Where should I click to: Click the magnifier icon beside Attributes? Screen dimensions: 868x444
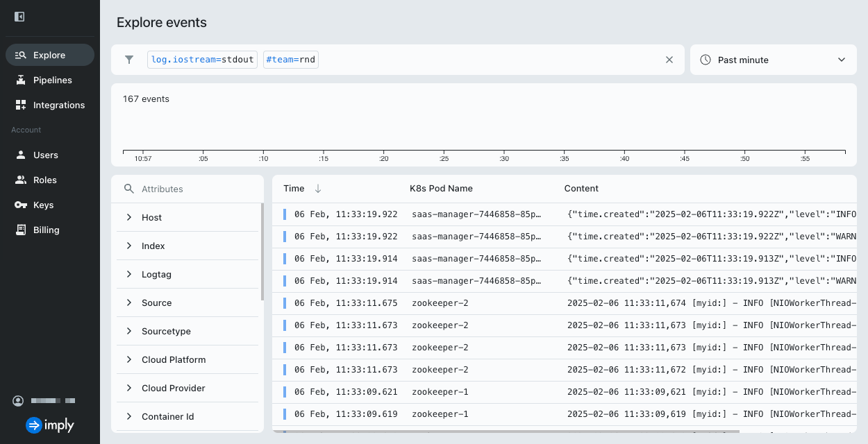tap(128, 189)
